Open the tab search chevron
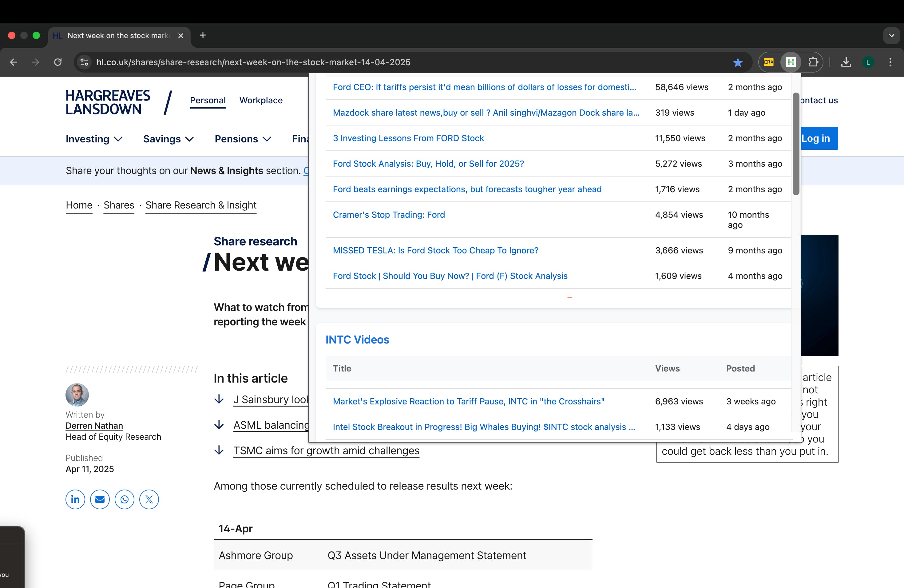The width and height of the screenshot is (904, 588). 891,36
